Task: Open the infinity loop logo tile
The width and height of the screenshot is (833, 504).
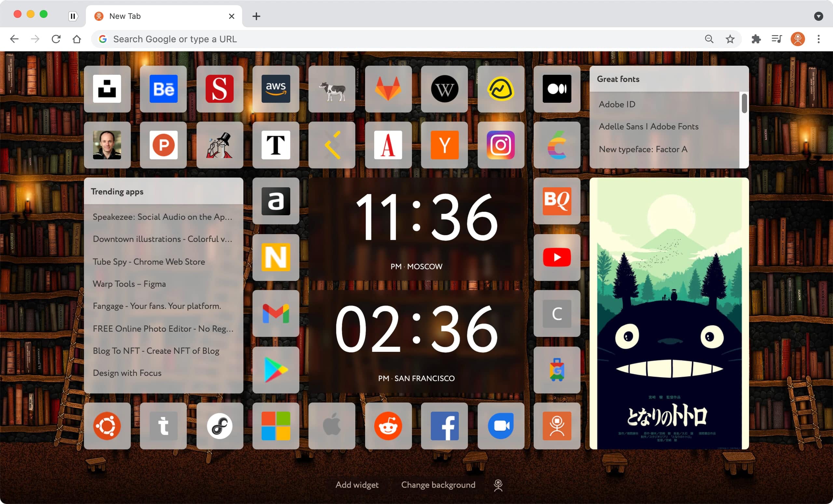Action: [x=220, y=426]
